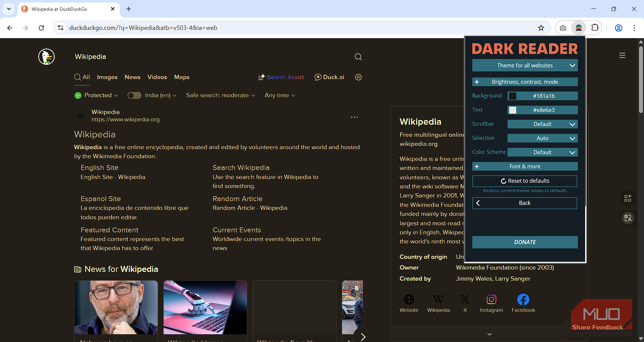
Task: Click the Background color swatch #181a1b
Action: click(513, 96)
